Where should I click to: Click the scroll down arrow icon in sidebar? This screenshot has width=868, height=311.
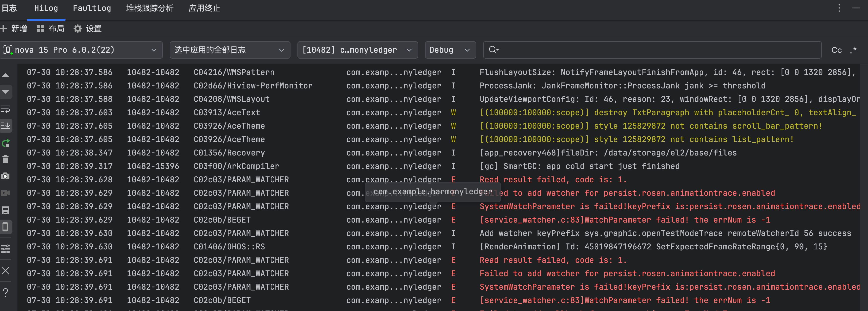[5, 92]
